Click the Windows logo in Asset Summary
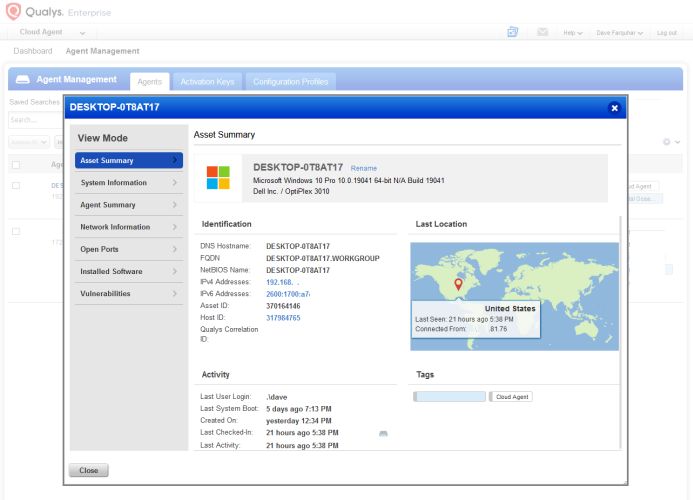The width and height of the screenshot is (693, 500). pyautogui.click(x=218, y=178)
